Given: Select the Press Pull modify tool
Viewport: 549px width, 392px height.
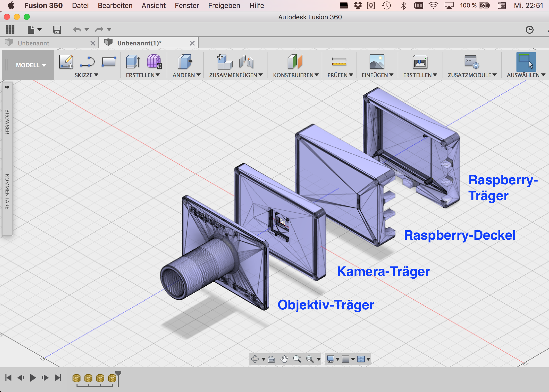Looking at the screenshot, I should (x=185, y=62).
